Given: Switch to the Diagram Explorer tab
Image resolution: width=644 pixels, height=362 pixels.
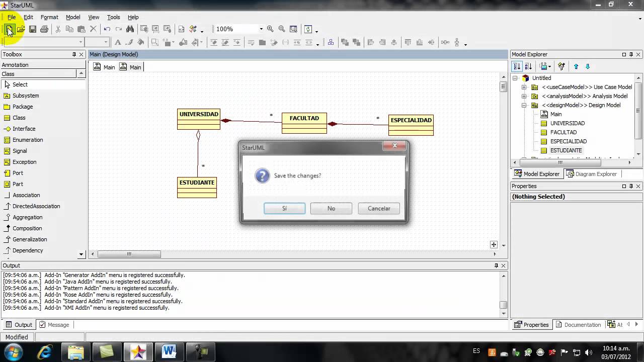Looking at the screenshot, I should (x=592, y=174).
